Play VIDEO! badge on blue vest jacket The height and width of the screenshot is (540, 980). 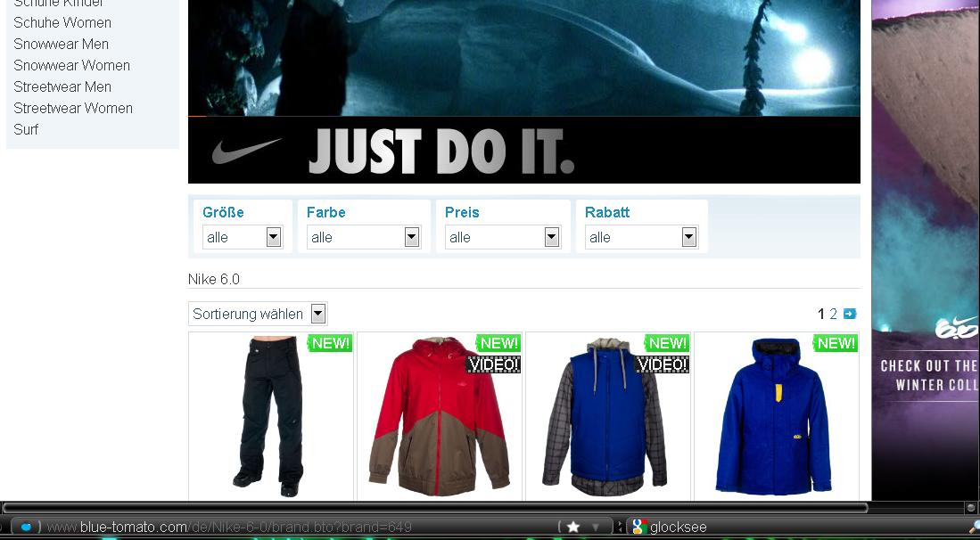tap(662, 364)
